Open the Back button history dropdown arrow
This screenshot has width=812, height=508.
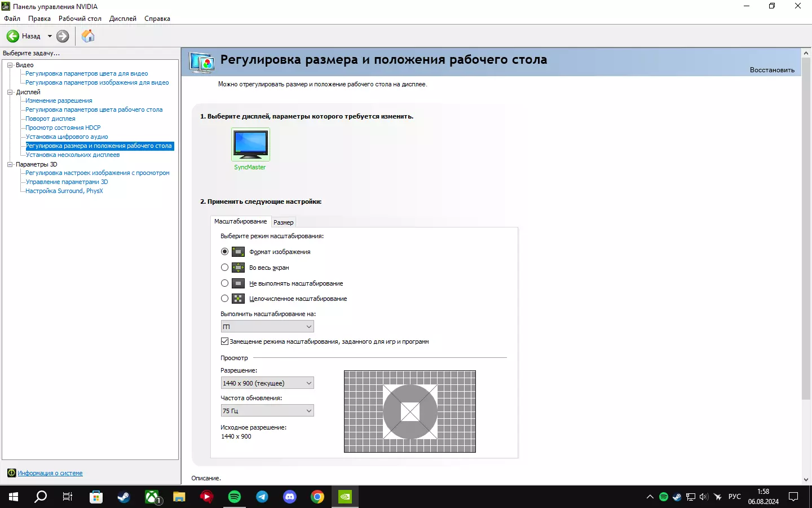click(50, 36)
